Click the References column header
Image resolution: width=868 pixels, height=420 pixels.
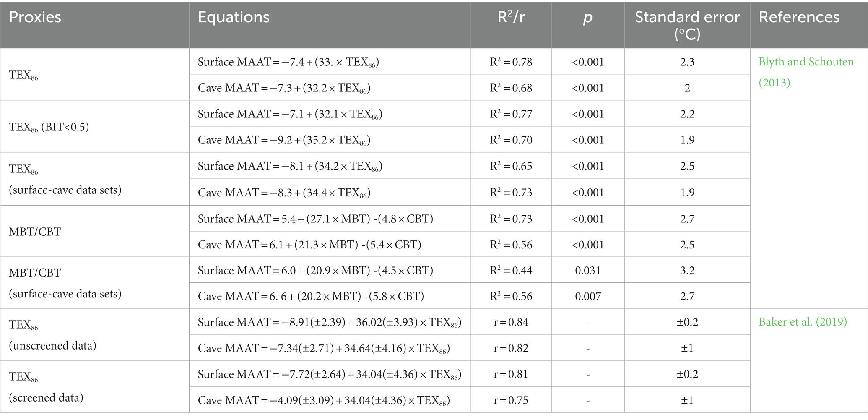click(799, 17)
